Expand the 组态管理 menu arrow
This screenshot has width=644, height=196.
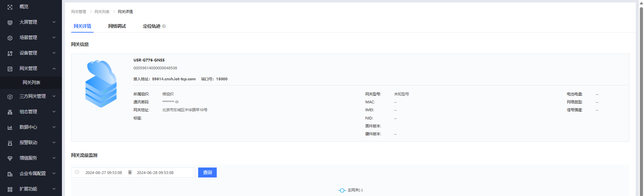54,112
